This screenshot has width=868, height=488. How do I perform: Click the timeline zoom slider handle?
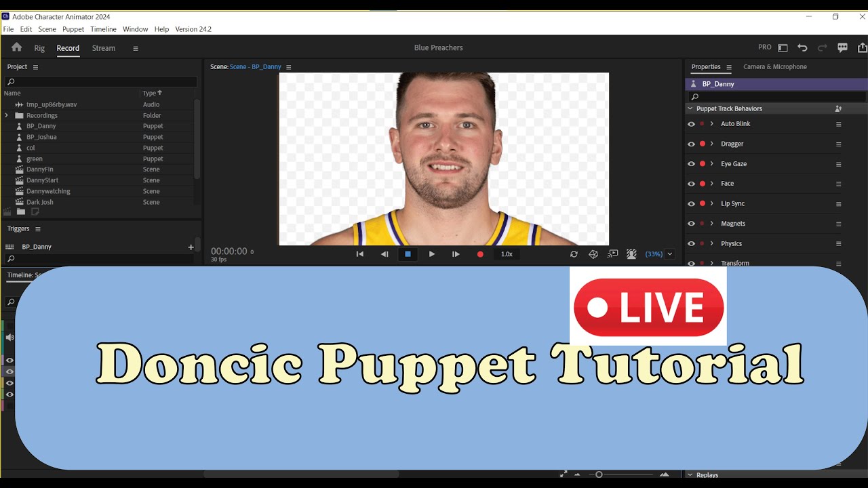[x=599, y=474]
